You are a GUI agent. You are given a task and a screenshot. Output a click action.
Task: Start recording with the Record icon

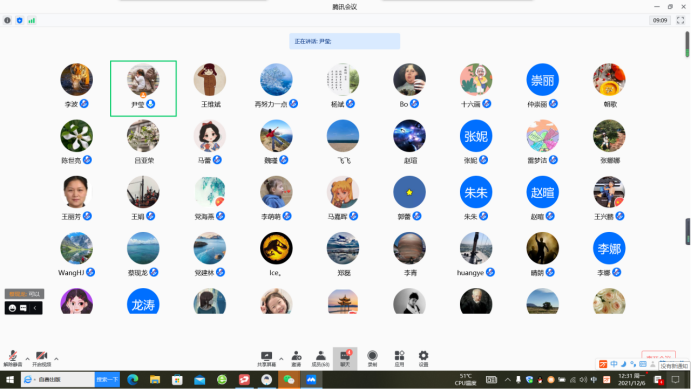(372, 359)
